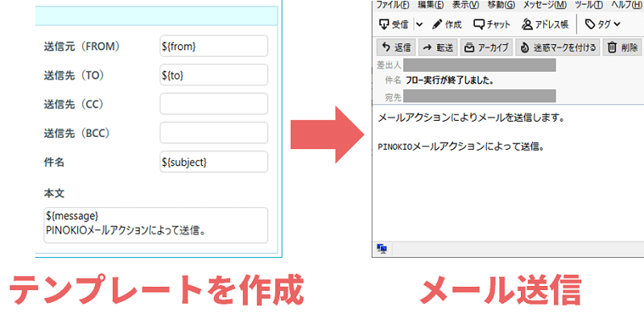Click the network status icon in status bar
Viewport: 644px width, 319px height.
[382, 248]
